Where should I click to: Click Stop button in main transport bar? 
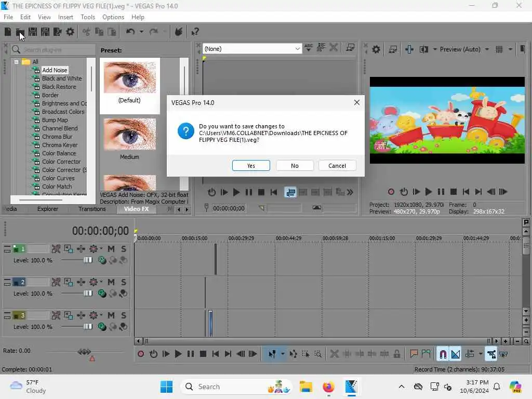tap(203, 354)
